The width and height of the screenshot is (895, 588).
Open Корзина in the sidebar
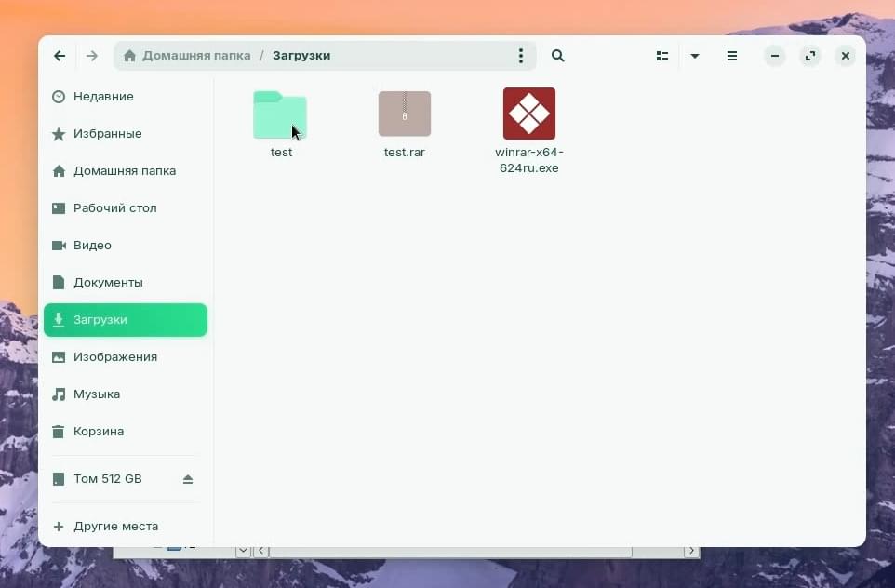[126, 431]
